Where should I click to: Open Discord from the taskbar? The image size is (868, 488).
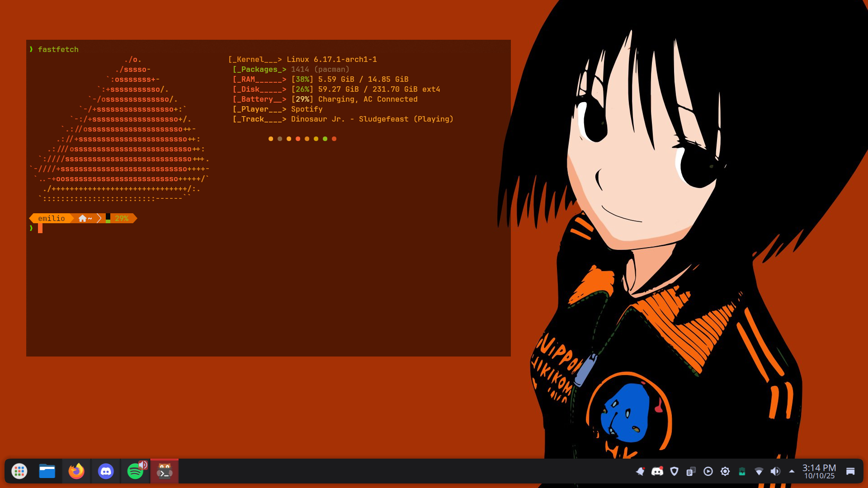[x=106, y=471]
